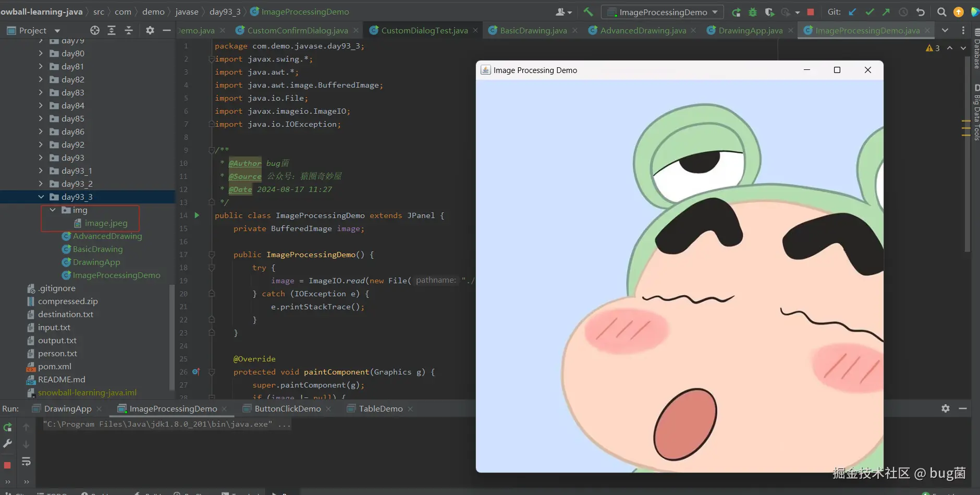Viewport: 980px width, 495px height.
Task: Click the Debug bug icon in toolbar
Action: coord(753,12)
